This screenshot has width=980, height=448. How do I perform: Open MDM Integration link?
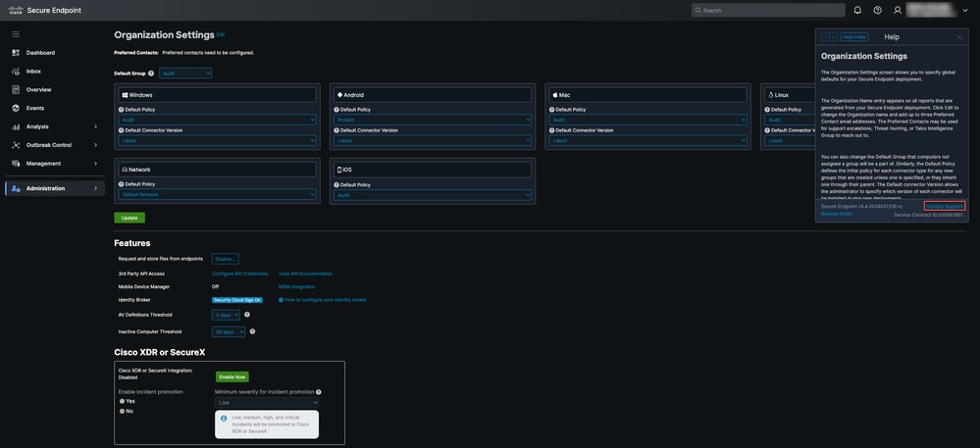[x=297, y=287]
